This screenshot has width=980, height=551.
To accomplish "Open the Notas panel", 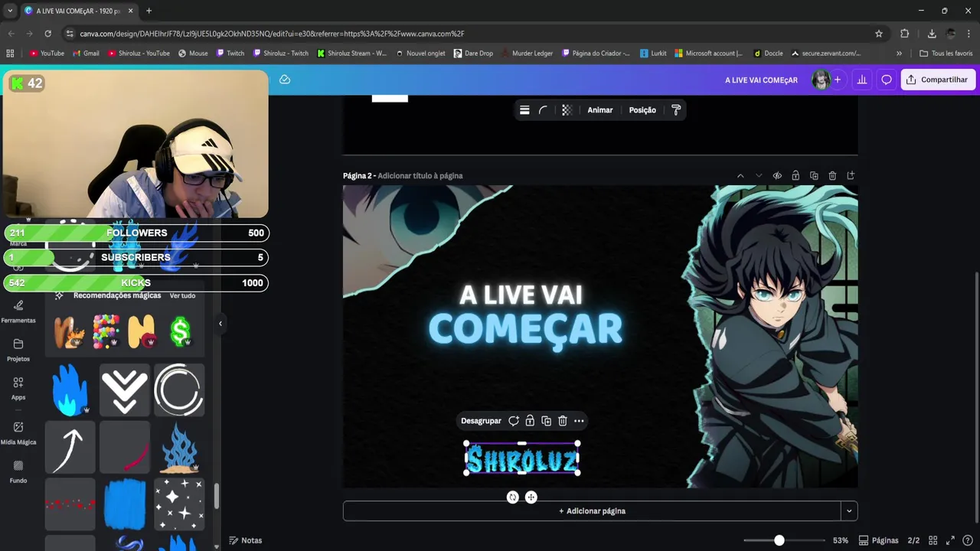I will [x=245, y=540].
